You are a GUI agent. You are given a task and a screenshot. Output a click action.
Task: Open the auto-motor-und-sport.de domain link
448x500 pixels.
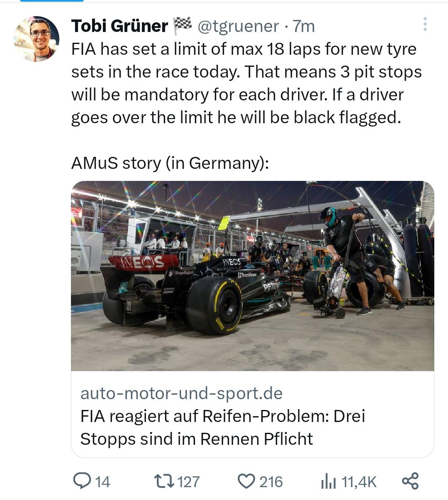point(181,393)
